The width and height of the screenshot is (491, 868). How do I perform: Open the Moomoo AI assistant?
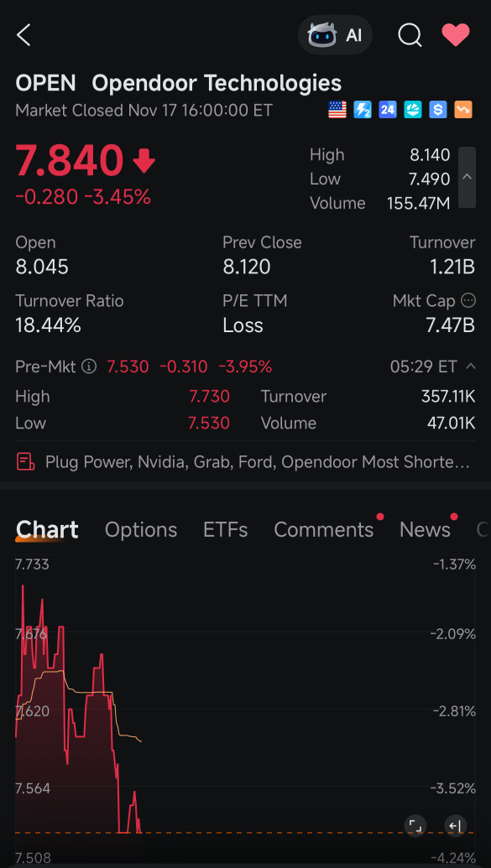click(x=335, y=35)
